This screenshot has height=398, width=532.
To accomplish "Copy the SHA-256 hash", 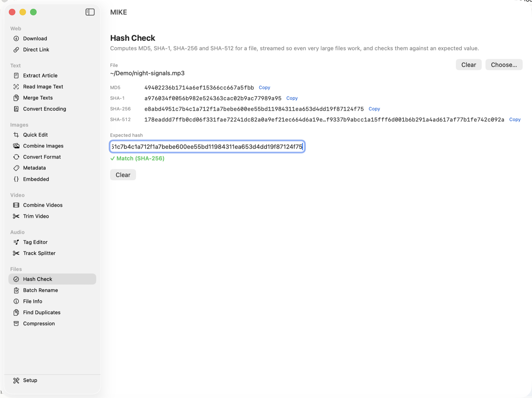I will coord(374,109).
